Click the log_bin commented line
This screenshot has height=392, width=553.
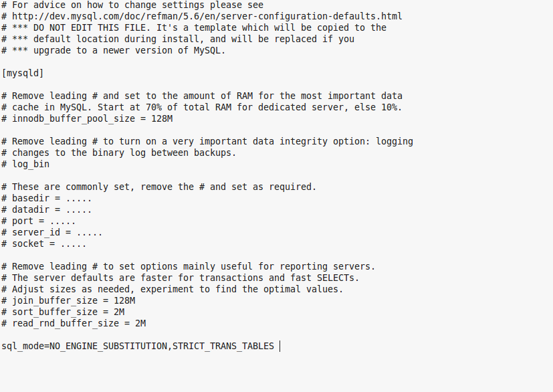click(x=30, y=164)
